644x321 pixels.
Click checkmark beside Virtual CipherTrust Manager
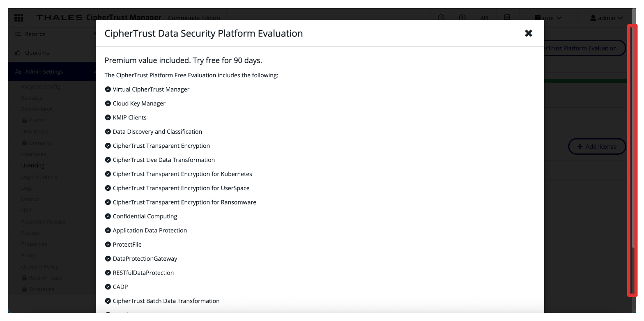pos(108,89)
